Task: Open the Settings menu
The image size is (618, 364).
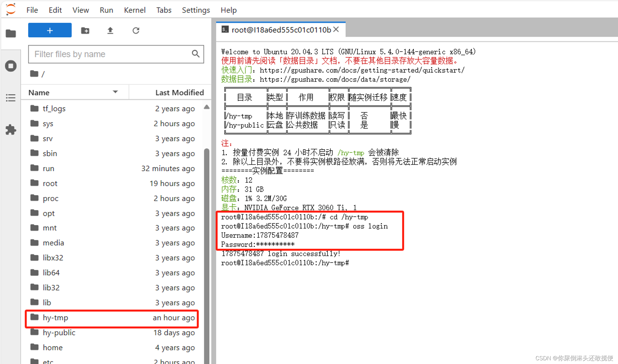Action: (x=196, y=10)
